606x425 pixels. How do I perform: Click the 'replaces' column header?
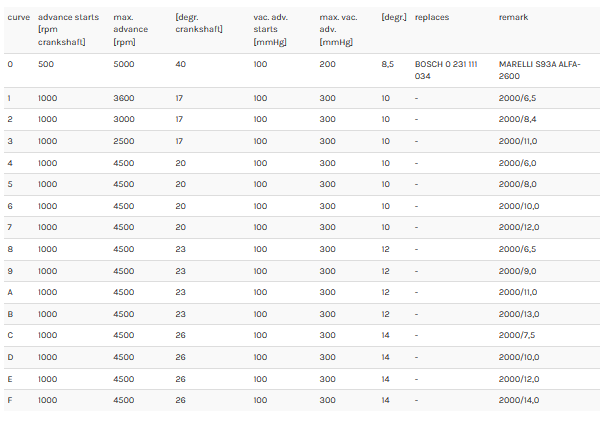pyautogui.click(x=432, y=17)
